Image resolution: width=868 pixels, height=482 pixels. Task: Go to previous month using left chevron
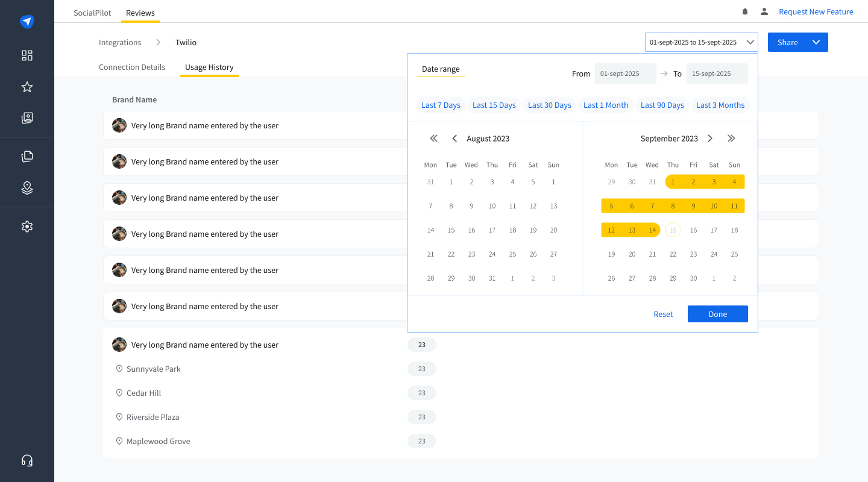coord(454,139)
